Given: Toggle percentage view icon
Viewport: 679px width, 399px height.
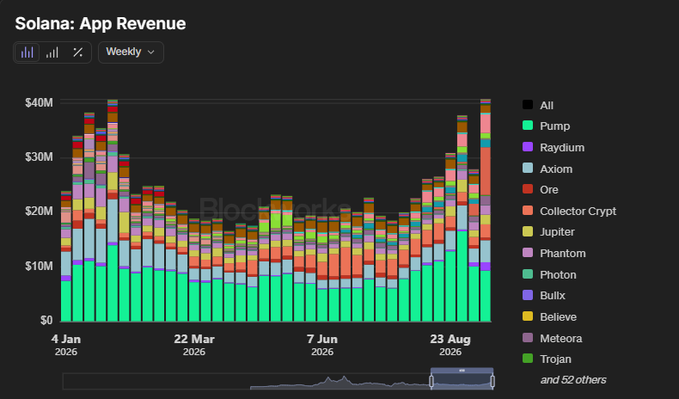Looking at the screenshot, I should click(x=78, y=52).
